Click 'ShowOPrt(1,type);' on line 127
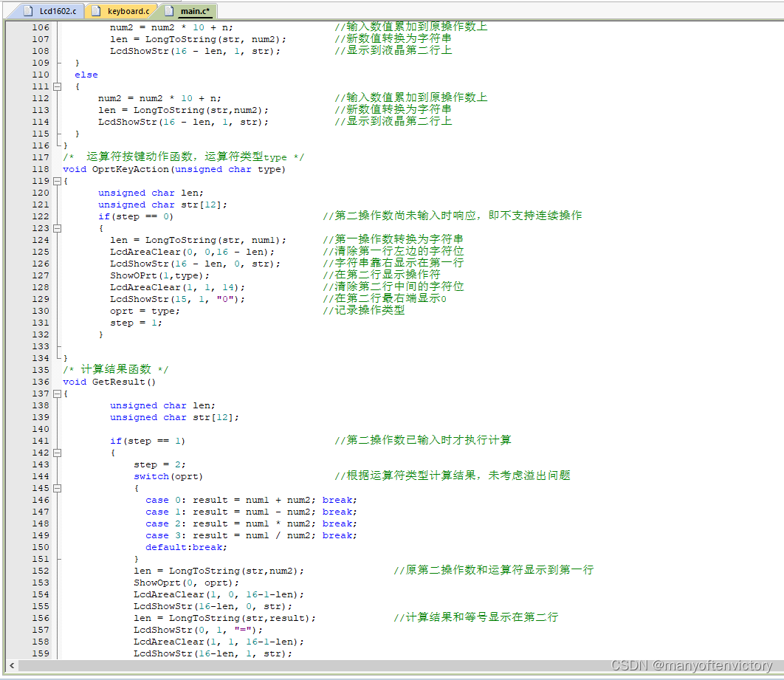Viewport: 784px width, 680px height. point(159,275)
